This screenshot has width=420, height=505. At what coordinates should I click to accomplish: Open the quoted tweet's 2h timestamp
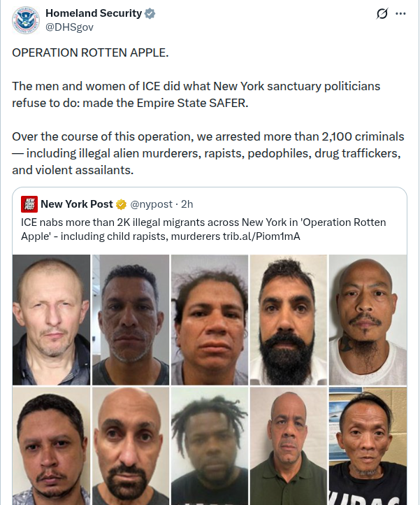[187, 204]
